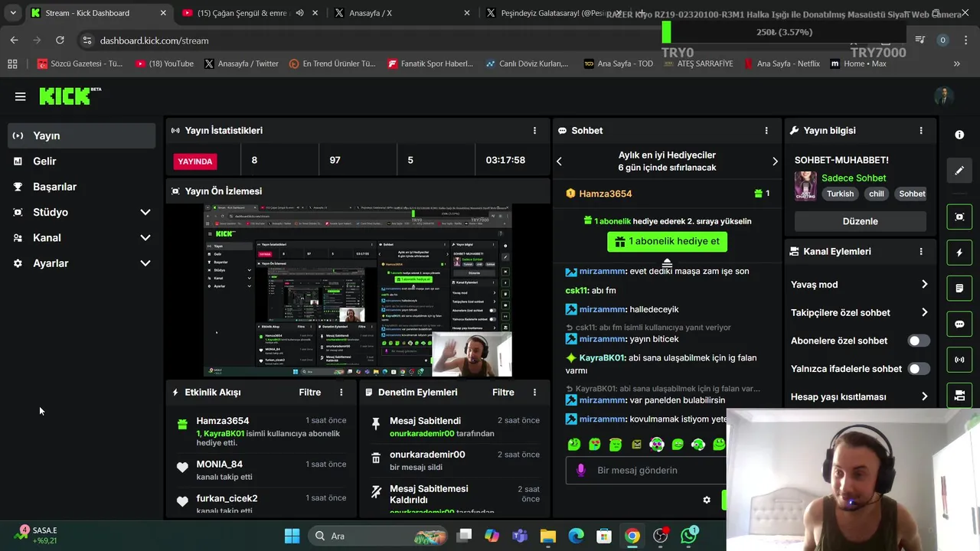Click onurkarademir00 moderation entry
The width and height of the screenshot is (980, 551).
click(x=427, y=455)
